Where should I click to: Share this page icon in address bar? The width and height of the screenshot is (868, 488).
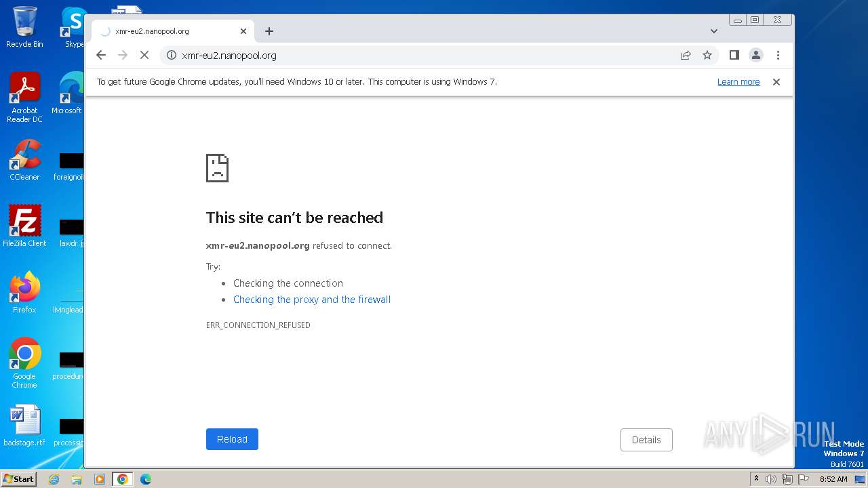click(686, 56)
